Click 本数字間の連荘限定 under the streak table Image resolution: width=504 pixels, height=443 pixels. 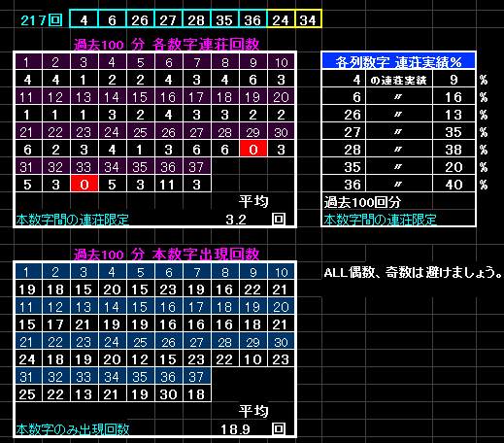[73, 220]
